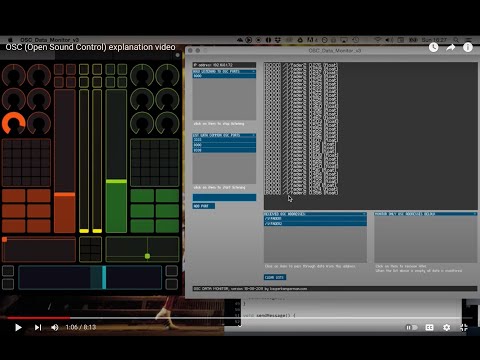Click the left thin yellow fader
This screenshot has width=480, height=360.
pyautogui.click(x=84, y=161)
